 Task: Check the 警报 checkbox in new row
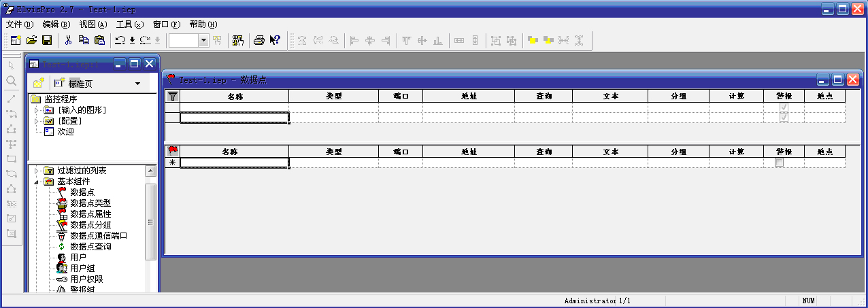pyautogui.click(x=779, y=162)
